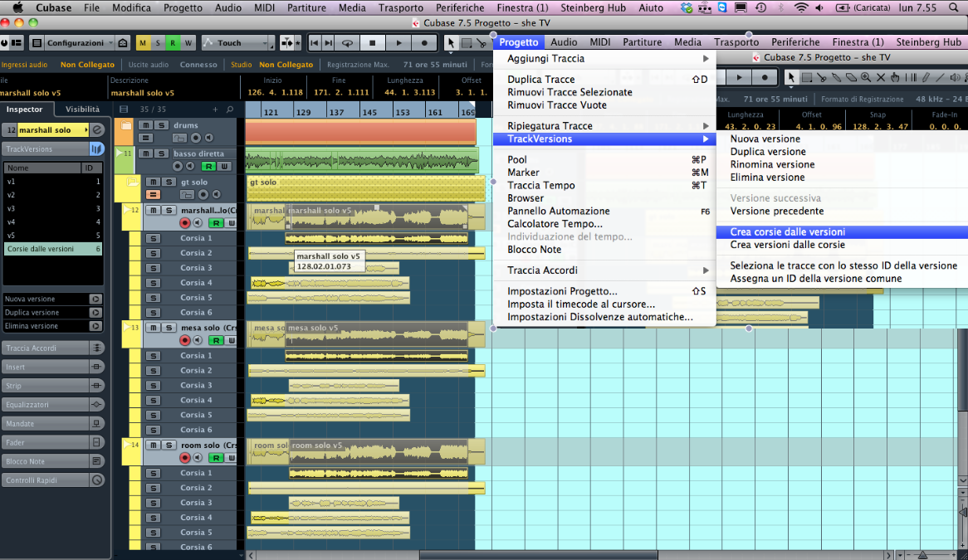Collapse lanes triangle on track 14 room solo
The width and height of the screenshot is (968, 560).
pos(127,445)
